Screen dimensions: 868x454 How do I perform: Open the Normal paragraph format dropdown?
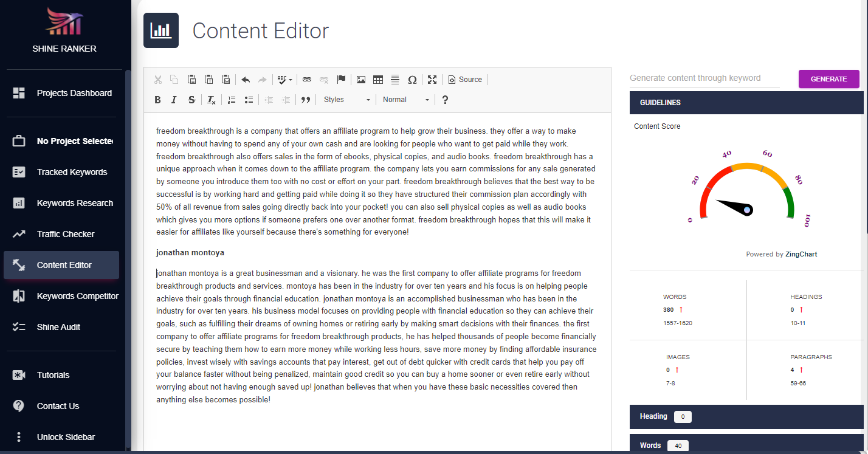coord(406,100)
